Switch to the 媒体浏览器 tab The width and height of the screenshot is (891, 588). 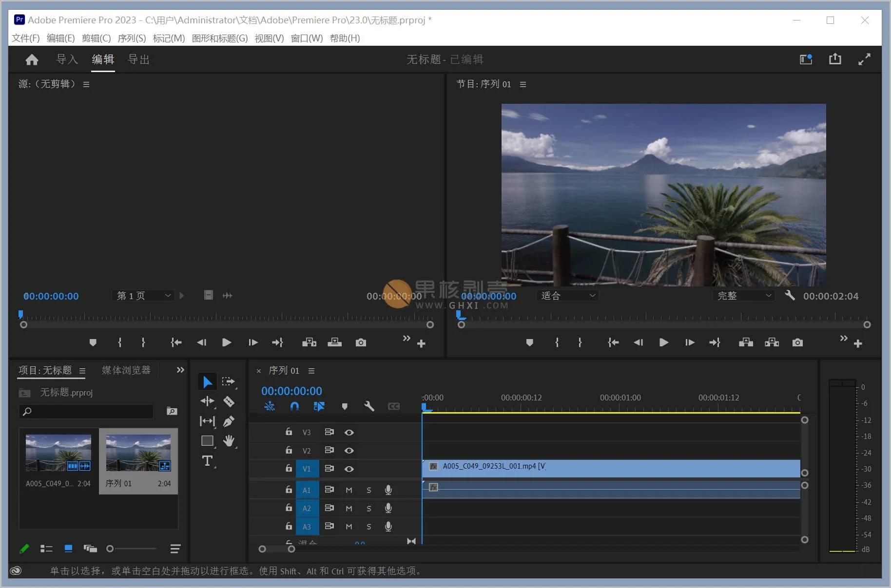(x=126, y=370)
